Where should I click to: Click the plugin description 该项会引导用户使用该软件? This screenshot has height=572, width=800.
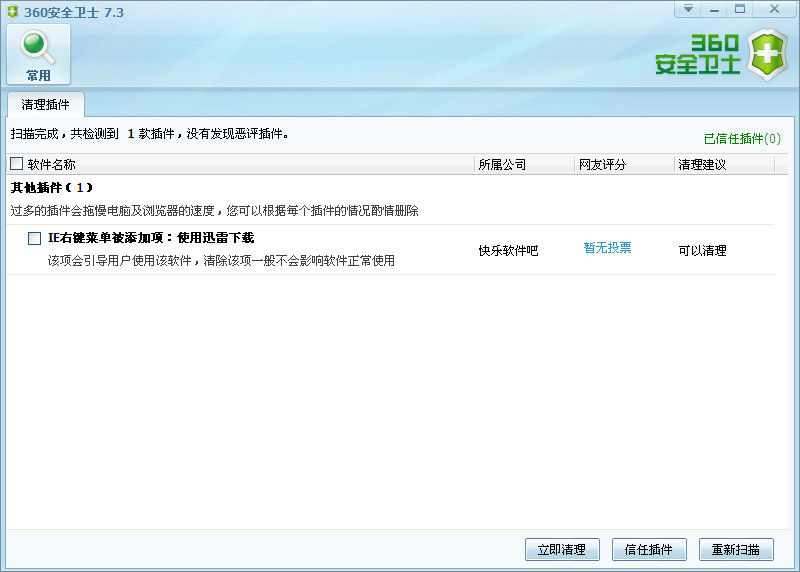coord(221,261)
